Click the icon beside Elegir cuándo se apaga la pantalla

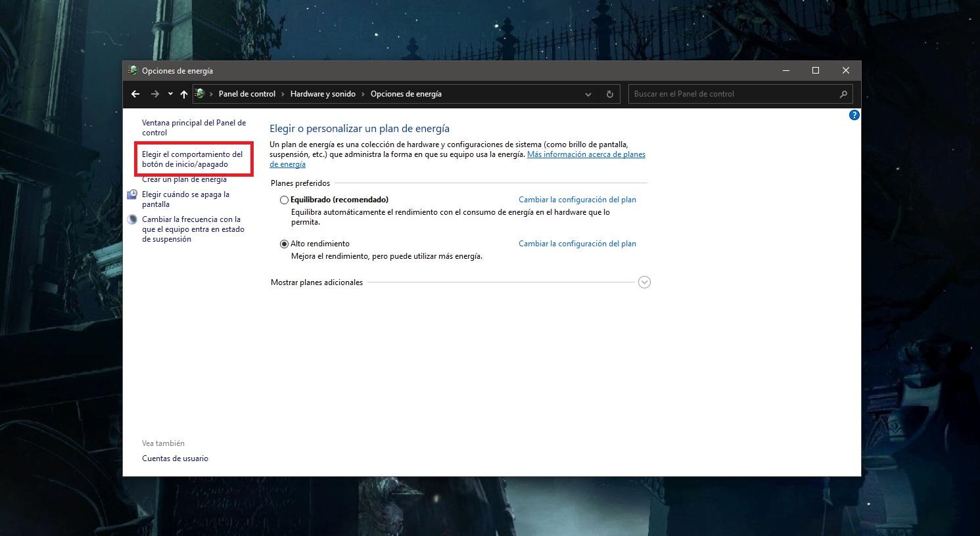132,194
